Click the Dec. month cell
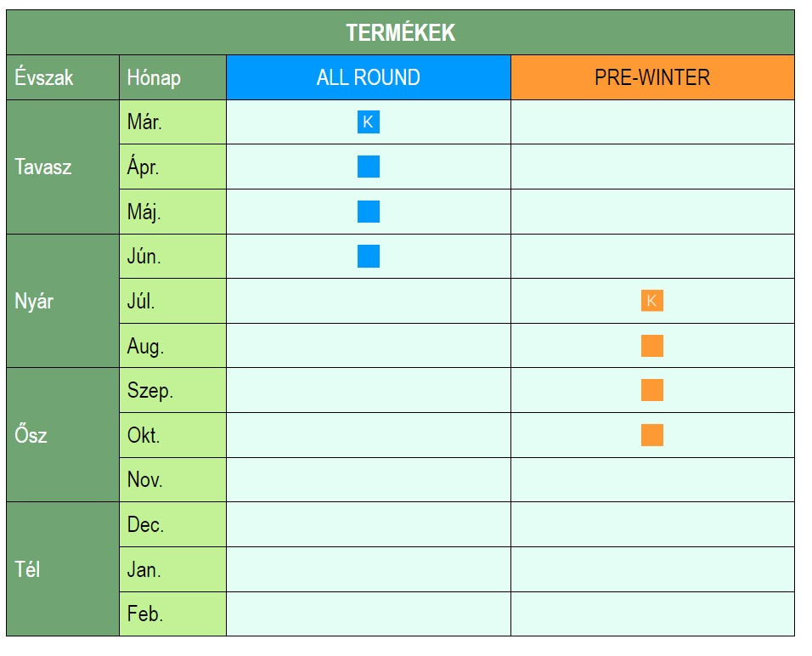Screen dimensions: 812x656 click(172, 524)
